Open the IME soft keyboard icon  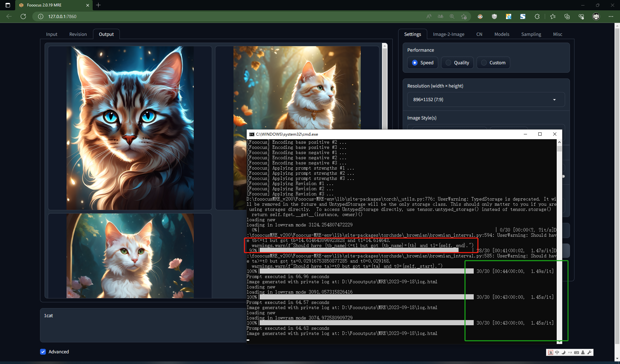(x=576, y=352)
